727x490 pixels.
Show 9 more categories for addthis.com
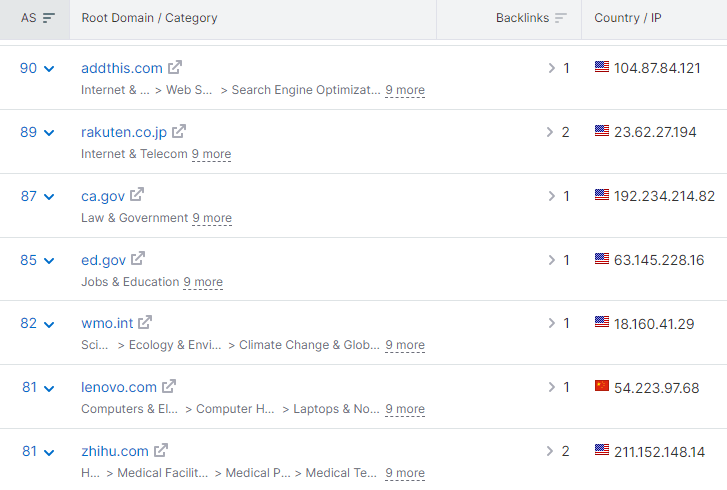click(405, 90)
